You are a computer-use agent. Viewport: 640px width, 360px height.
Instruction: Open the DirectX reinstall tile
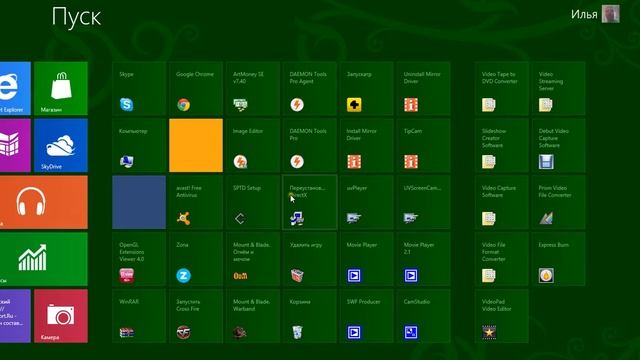tap(310, 202)
